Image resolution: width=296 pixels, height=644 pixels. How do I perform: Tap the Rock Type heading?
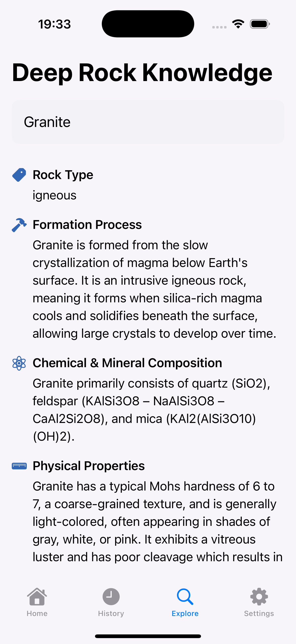click(x=63, y=175)
